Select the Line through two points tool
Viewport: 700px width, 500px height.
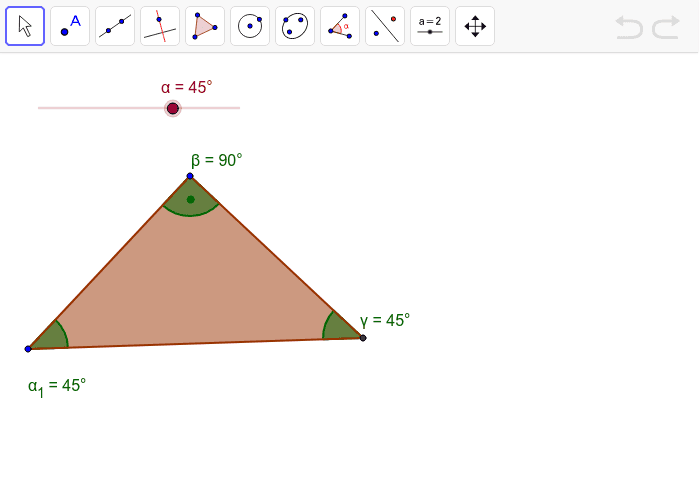click(x=115, y=26)
